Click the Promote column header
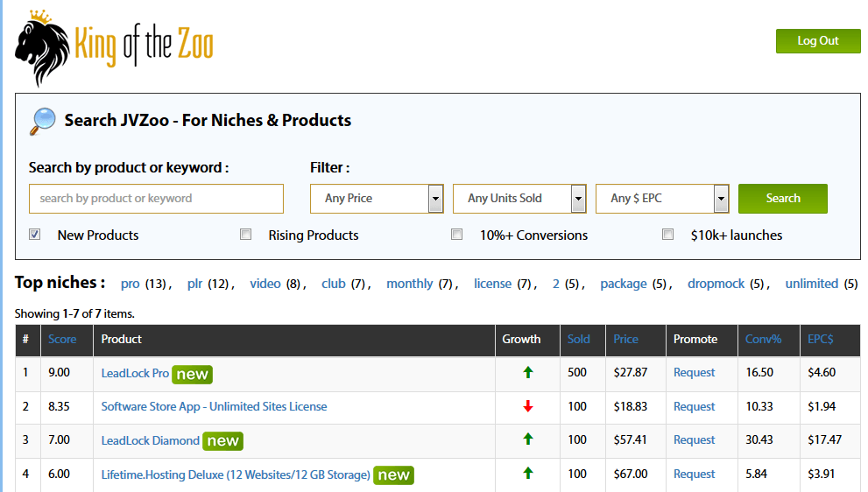The height and width of the screenshot is (492, 868). [695, 340]
